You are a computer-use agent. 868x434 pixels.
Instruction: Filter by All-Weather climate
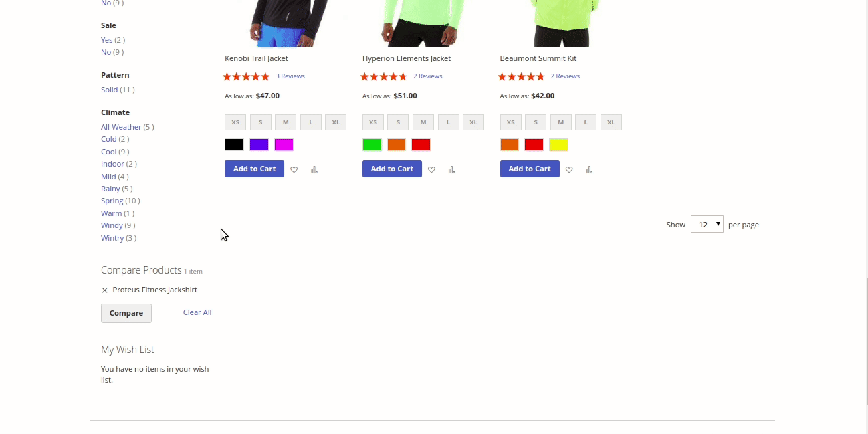pos(121,127)
